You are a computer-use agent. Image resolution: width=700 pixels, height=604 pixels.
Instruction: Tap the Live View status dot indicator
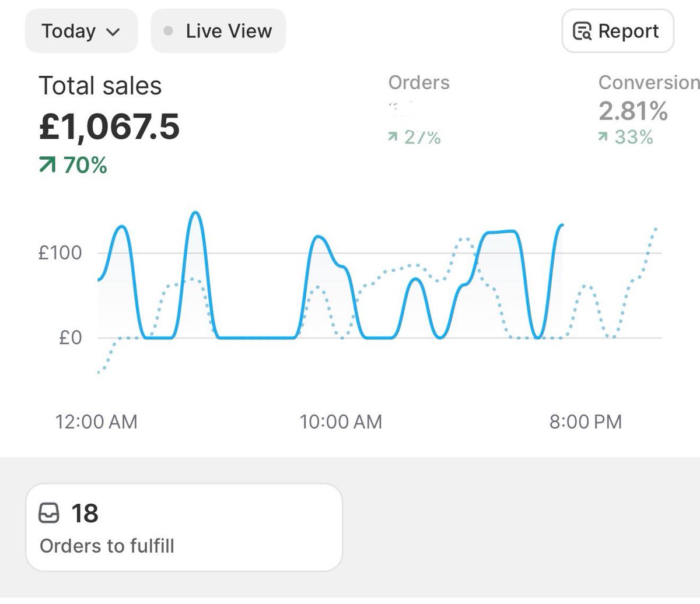(x=168, y=31)
